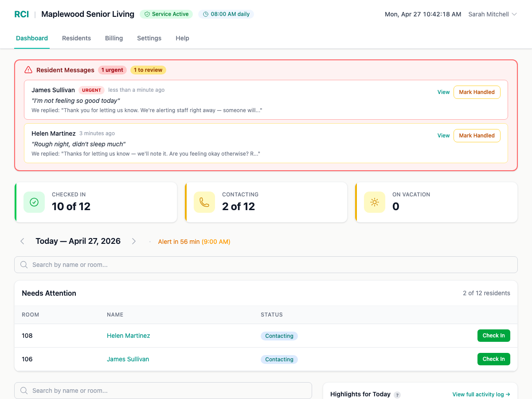Image resolution: width=532 pixels, height=399 pixels.
Task: Open Helen Martinez's resident profile link
Action: click(x=129, y=336)
